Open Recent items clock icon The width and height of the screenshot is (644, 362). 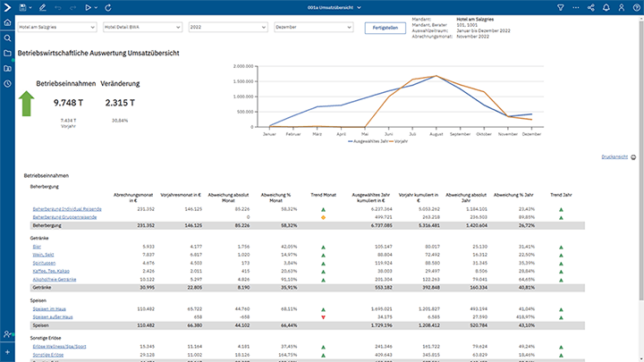coord(7,84)
